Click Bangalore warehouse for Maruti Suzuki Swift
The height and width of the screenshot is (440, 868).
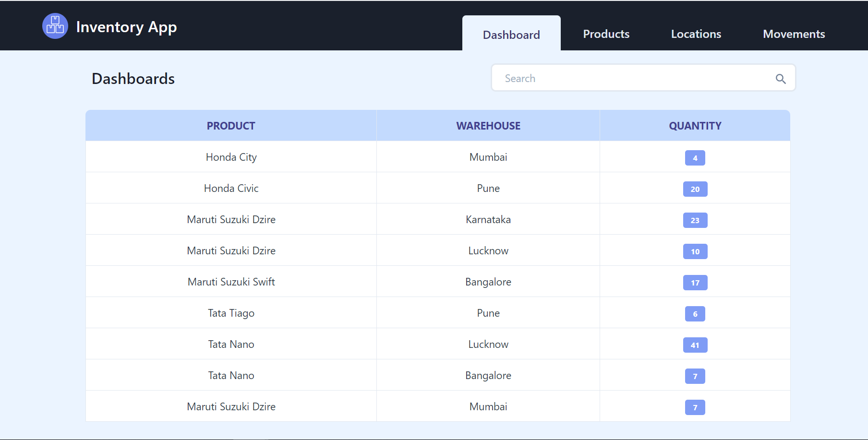click(488, 282)
